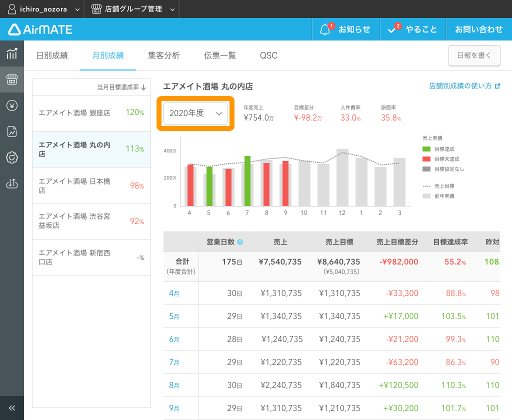Select エアメイト酒場 銀座店 in store list

pos(91,113)
